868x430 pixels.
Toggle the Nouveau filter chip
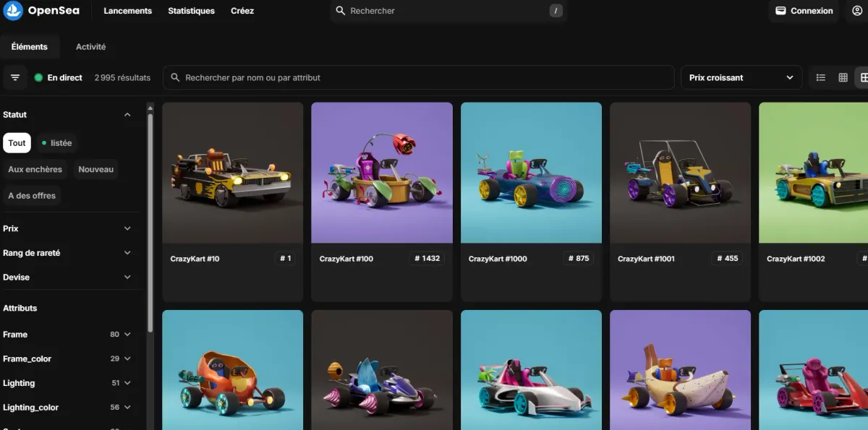pyautogui.click(x=95, y=169)
